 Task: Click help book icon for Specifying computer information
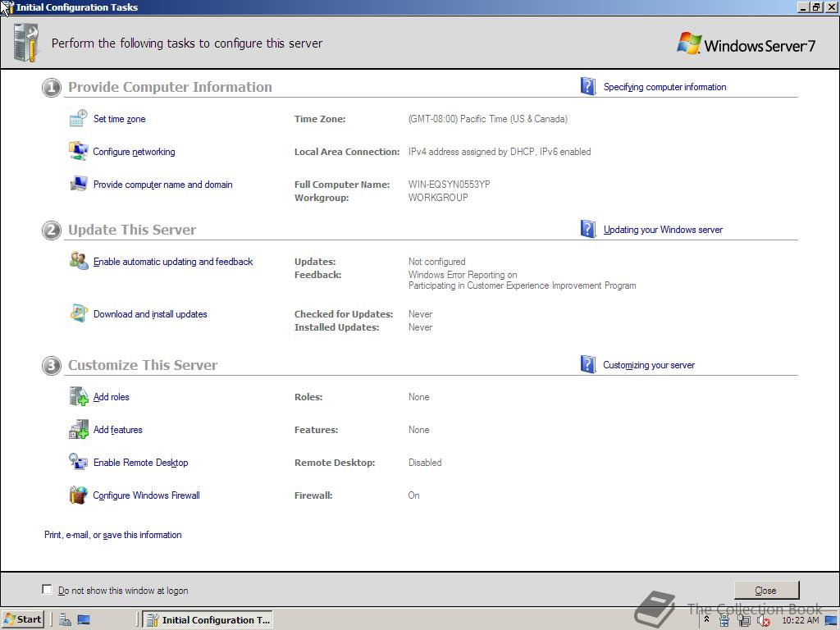click(x=587, y=86)
